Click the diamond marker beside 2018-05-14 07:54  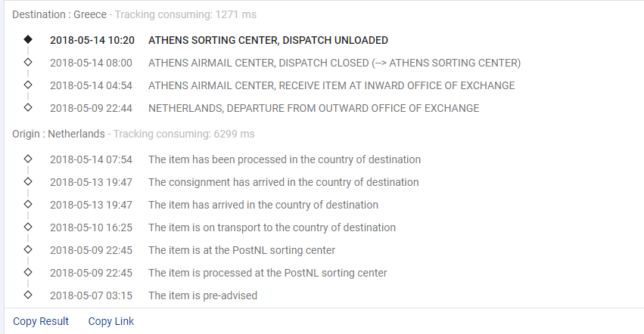(x=28, y=159)
